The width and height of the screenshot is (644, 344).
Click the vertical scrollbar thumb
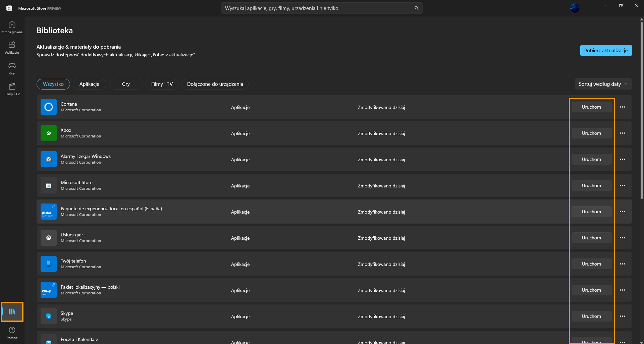641,111
